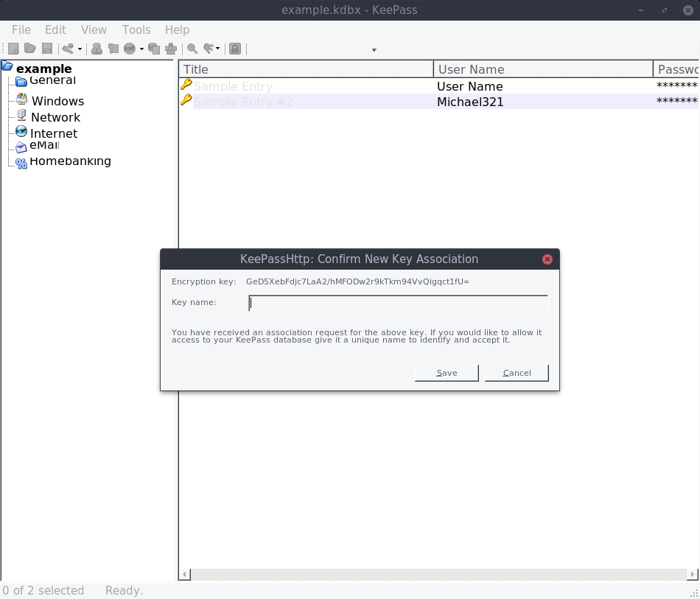Click the Copy User Name icon
Image resolution: width=700 pixels, height=599 pixels.
(97, 48)
